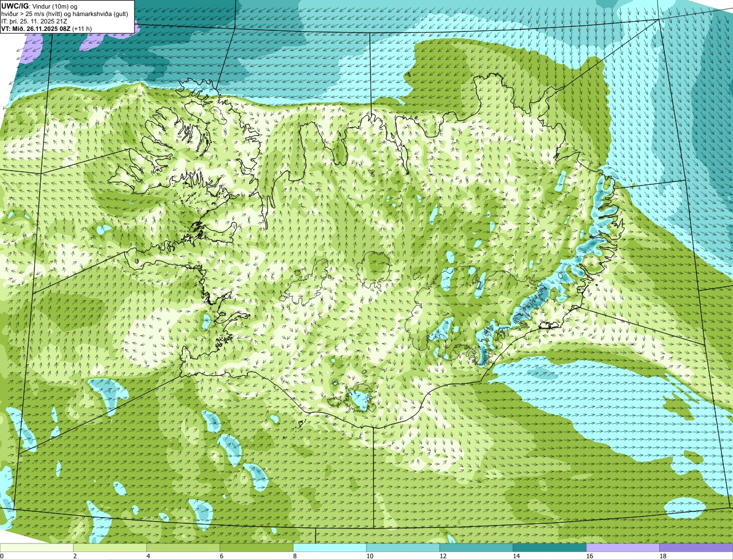Click the legend tick label '16'
This screenshot has height=560, width=733.
click(x=590, y=556)
